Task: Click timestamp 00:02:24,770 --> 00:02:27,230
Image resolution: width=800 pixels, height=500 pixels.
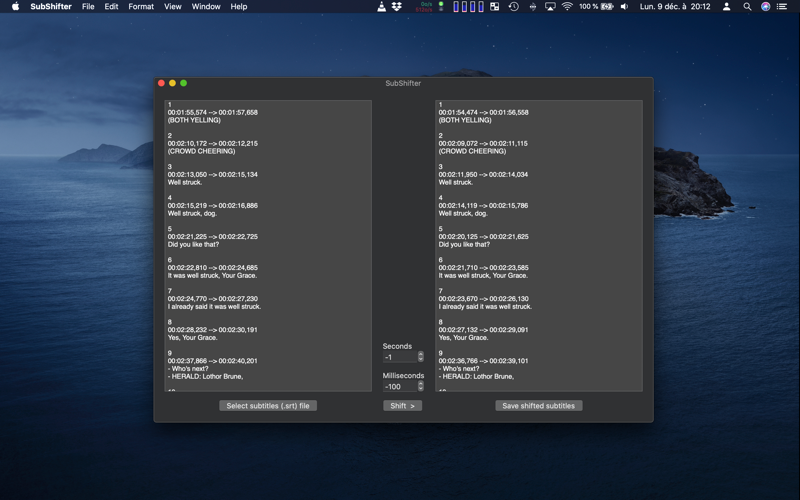Action: point(213,298)
